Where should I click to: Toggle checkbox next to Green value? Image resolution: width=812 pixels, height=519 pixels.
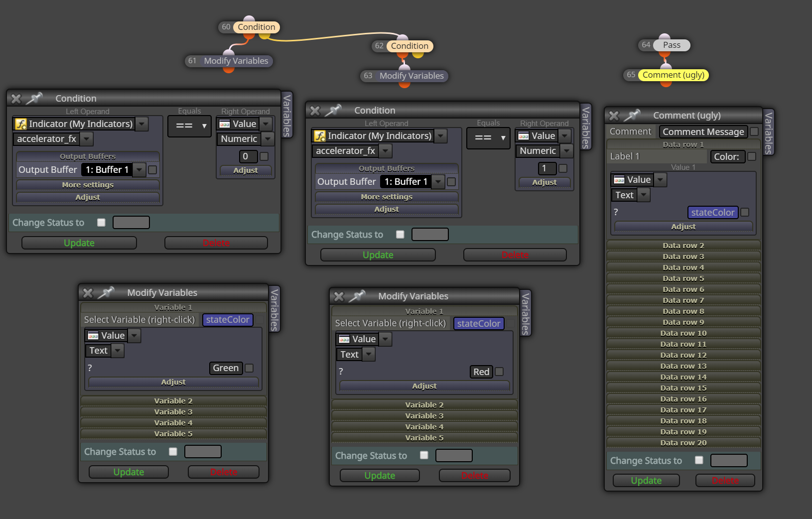click(x=250, y=368)
